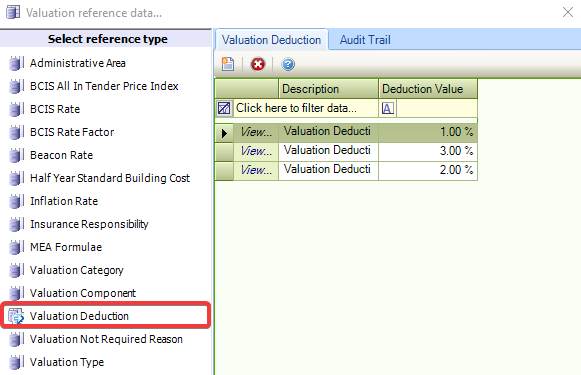Open View link for 1.00 % deduction
Image resolution: width=581 pixels, height=375 pixels.
pyautogui.click(x=256, y=132)
